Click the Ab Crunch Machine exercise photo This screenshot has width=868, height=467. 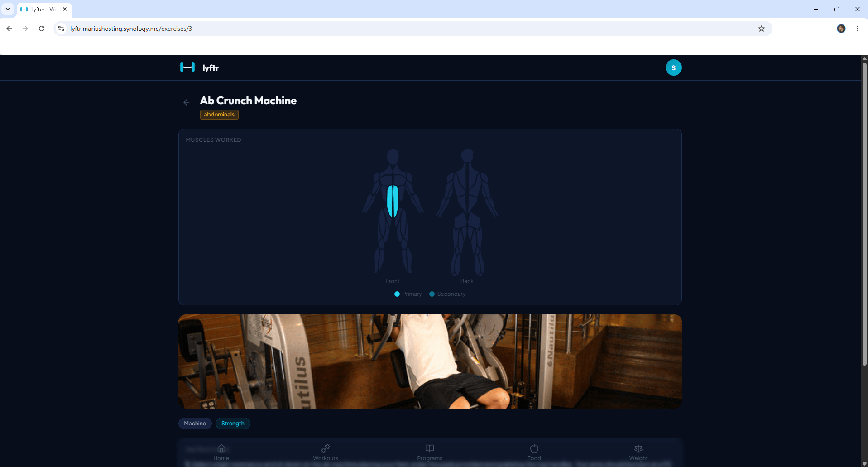tap(430, 361)
